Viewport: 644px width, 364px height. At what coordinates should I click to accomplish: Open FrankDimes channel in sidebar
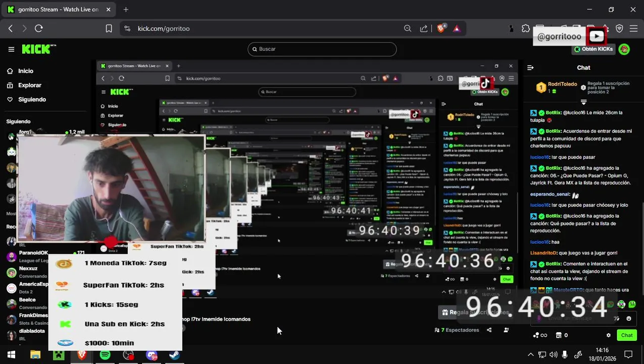click(x=33, y=315)
